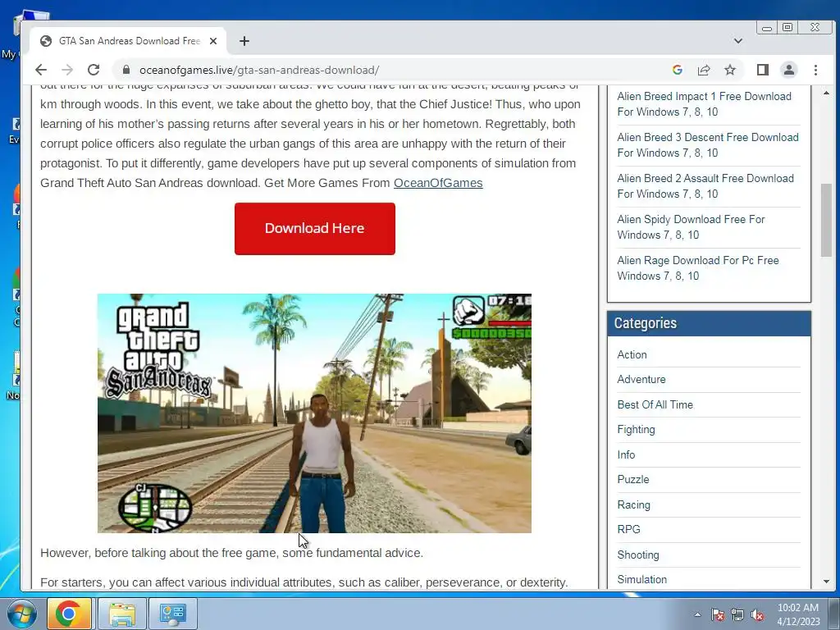The width and height of the screenshot is (840, 630).
Task: Open Alien Breed 3 Descent Free Download link
Action: pos(708,145)
